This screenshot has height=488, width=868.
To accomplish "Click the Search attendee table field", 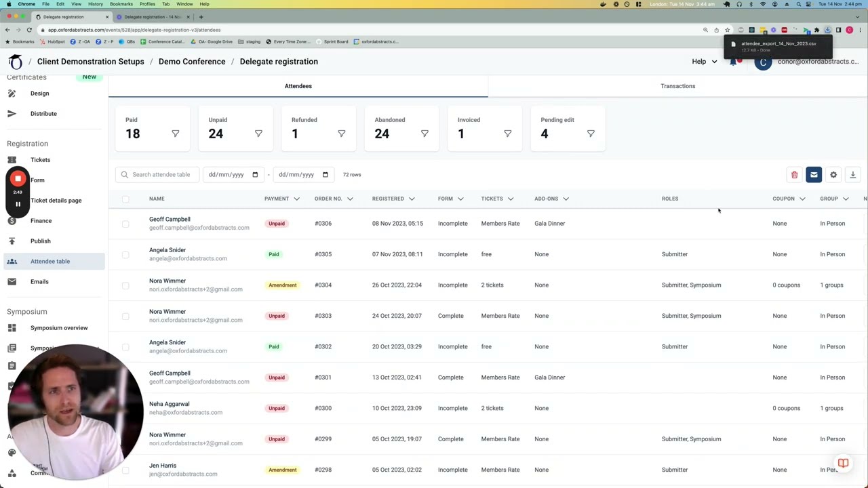I will click(157, 175).
